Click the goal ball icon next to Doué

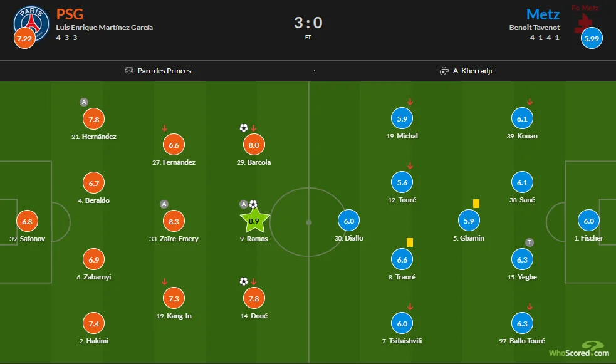pyautogui.click(x=243, y=281)
